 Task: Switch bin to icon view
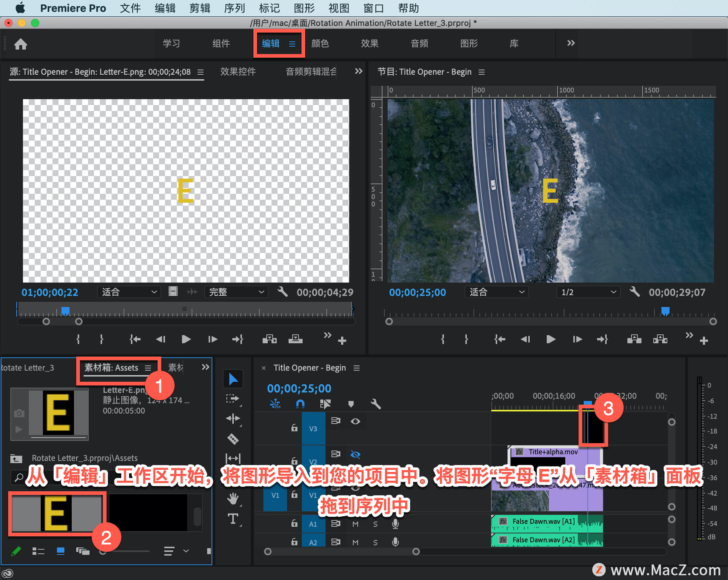click(x=60, y=551)
